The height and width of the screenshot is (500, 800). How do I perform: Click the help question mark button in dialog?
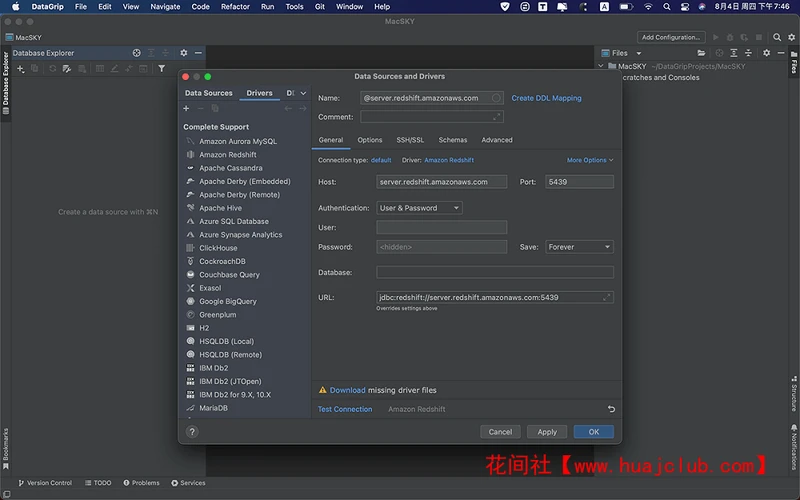(x=192, y=432)
